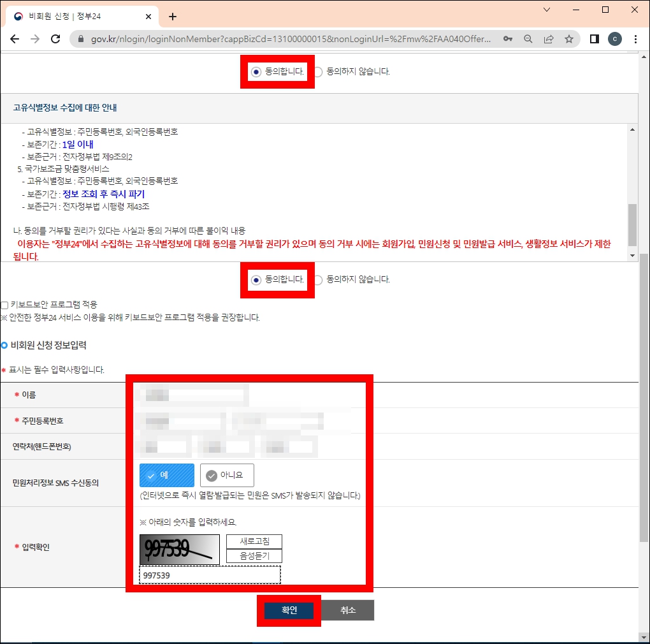Click the Chrome profile avatar
Viewport: 650px width, 644px height.
[614, 39]
